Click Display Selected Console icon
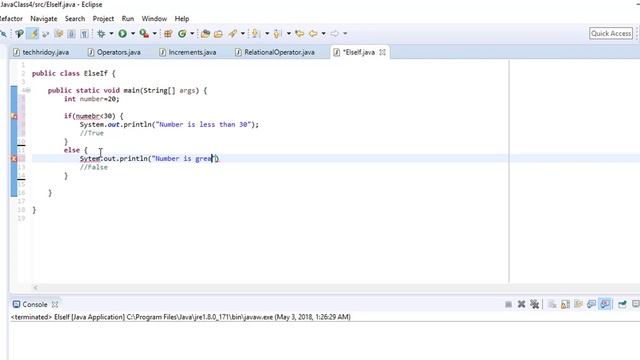This screenshot has height=360, width=640. point(636,304)
